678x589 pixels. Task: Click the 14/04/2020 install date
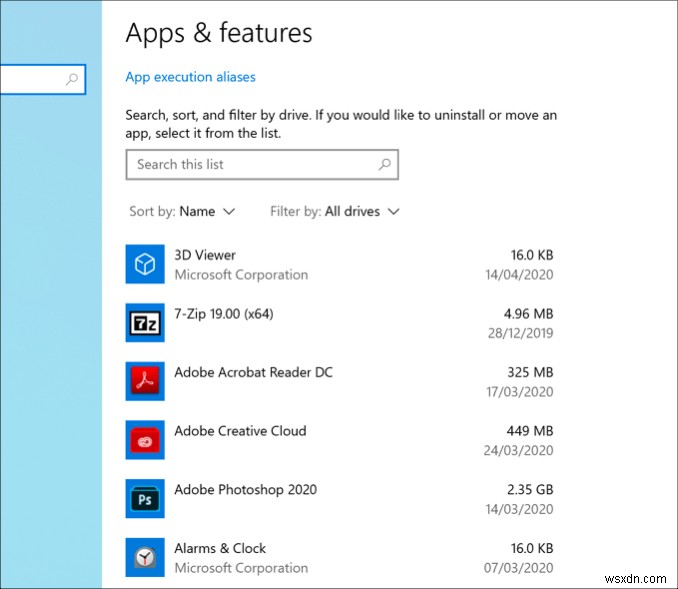519,275
